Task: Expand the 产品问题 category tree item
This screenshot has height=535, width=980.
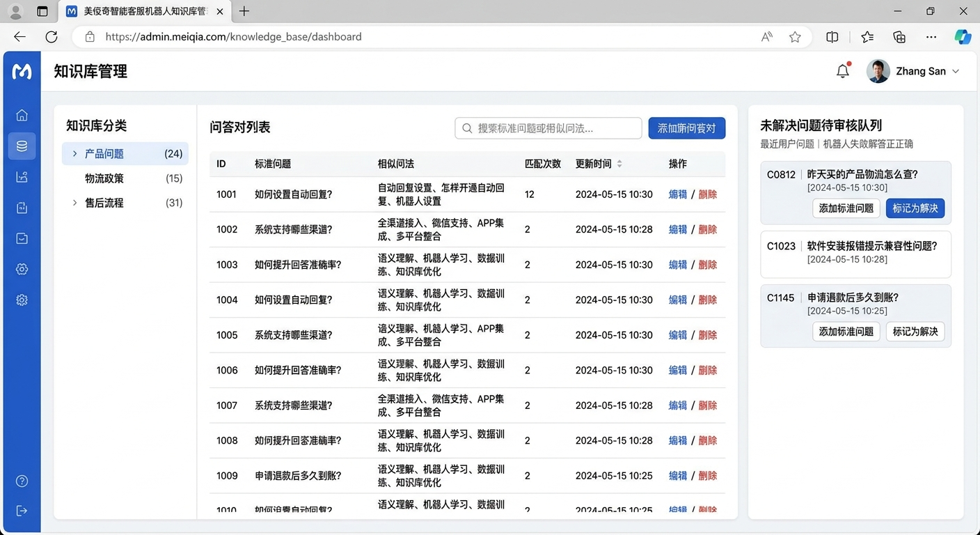Action: (x=74, y=153)
